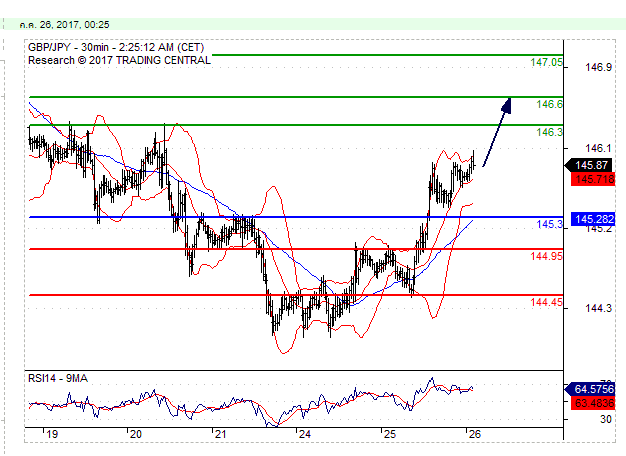626x456 pixels.
Task: Click date 24 on the time axis
Action: coord(304,434)
